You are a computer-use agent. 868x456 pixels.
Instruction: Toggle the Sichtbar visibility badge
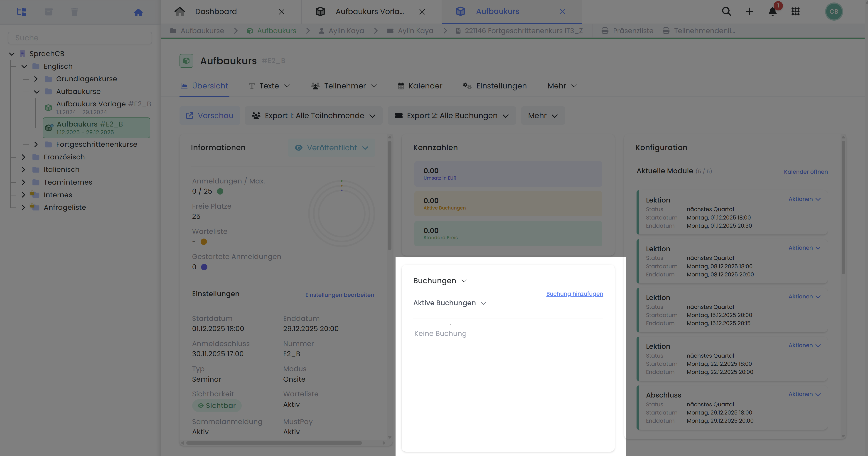(x=217, y=405)
